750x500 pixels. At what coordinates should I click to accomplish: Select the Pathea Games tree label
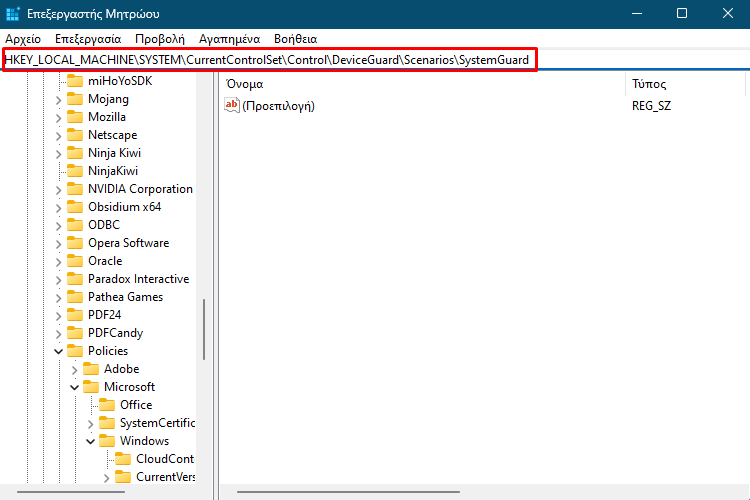125,297
